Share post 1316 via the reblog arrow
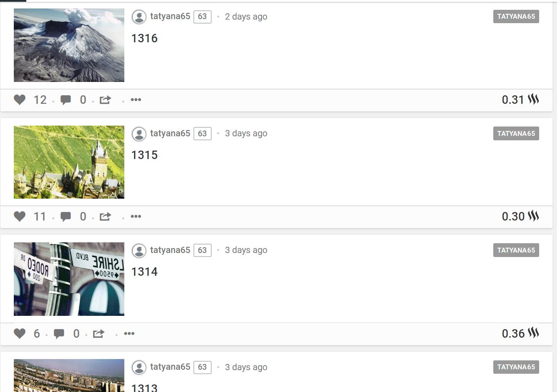557x392 pixels. (x=105, y=100)
